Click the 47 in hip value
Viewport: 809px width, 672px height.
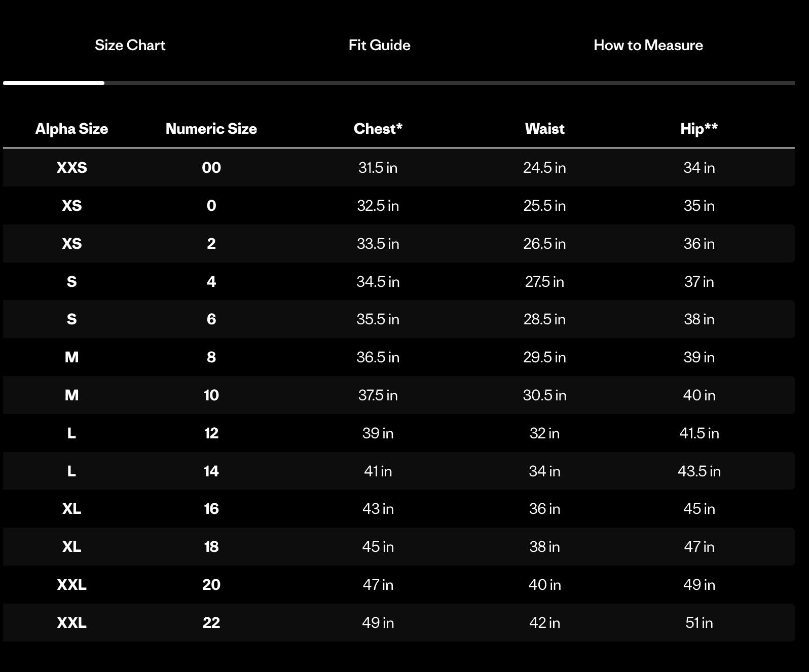click(699, 547)
